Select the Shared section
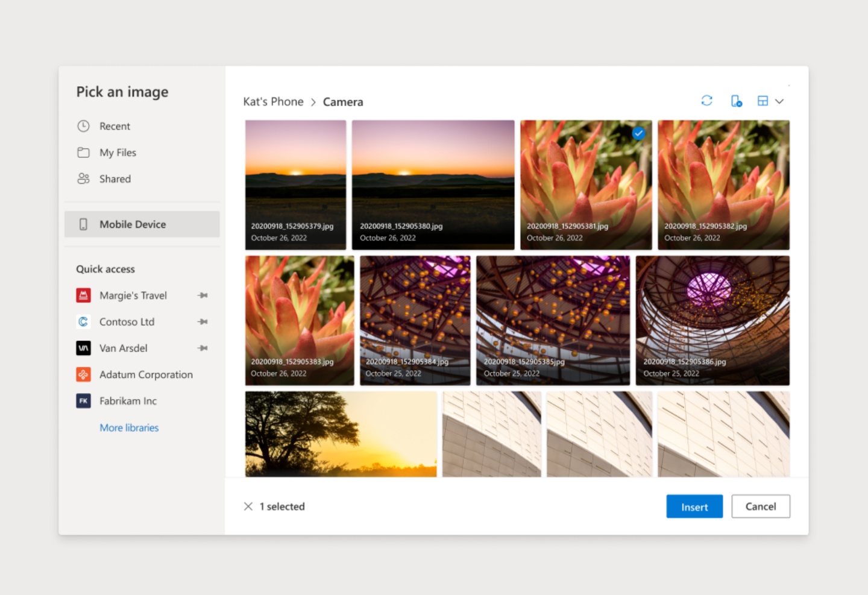This screenshot has width=868, height=595. 115,179
